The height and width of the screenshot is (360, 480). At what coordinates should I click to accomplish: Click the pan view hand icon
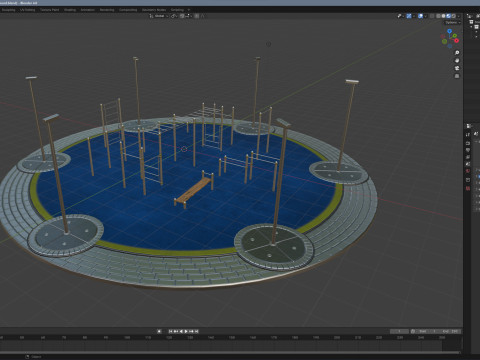pos(457,60)
